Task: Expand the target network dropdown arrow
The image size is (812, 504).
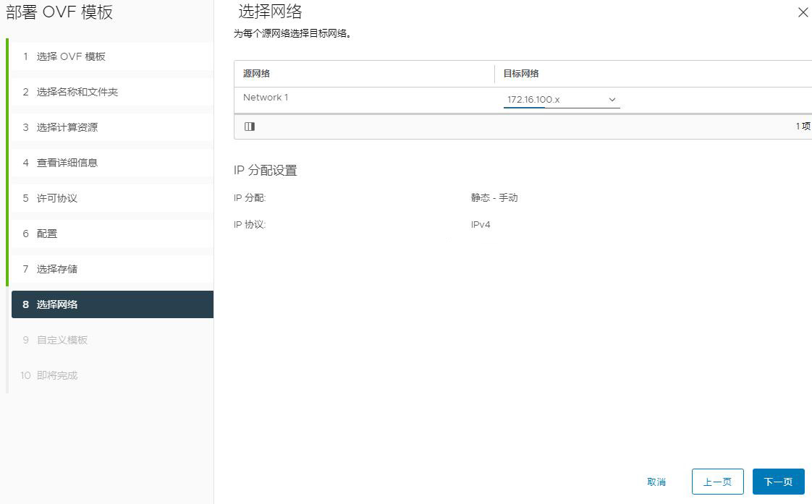Action: point(612,100)
